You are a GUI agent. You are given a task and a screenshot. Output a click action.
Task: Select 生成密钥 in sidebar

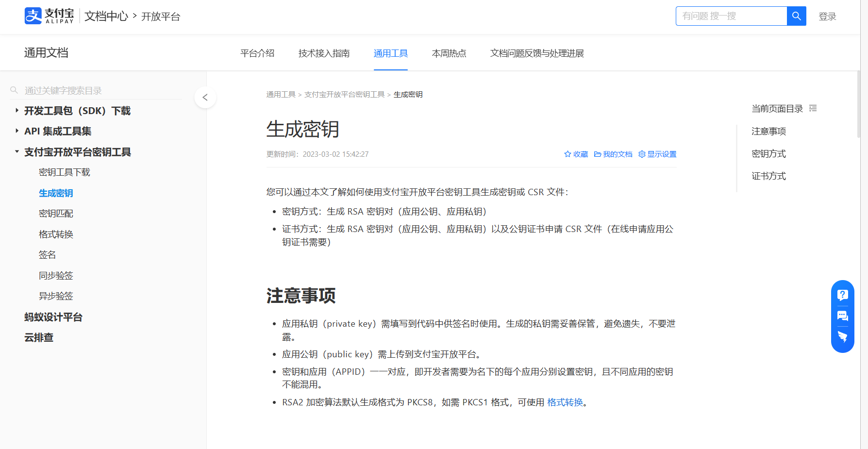point(56,193)
